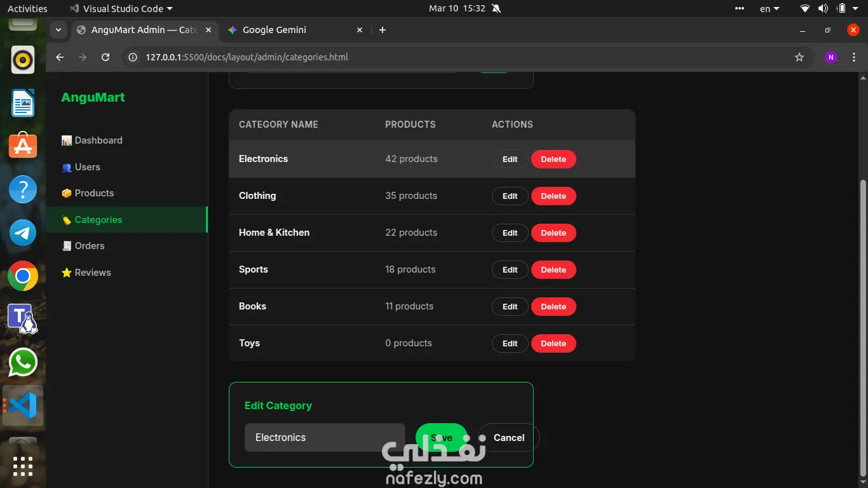Open the Chrome profile avatar
Image resolution: width=868 pixels, height=488 pixels.
[831, 57]
